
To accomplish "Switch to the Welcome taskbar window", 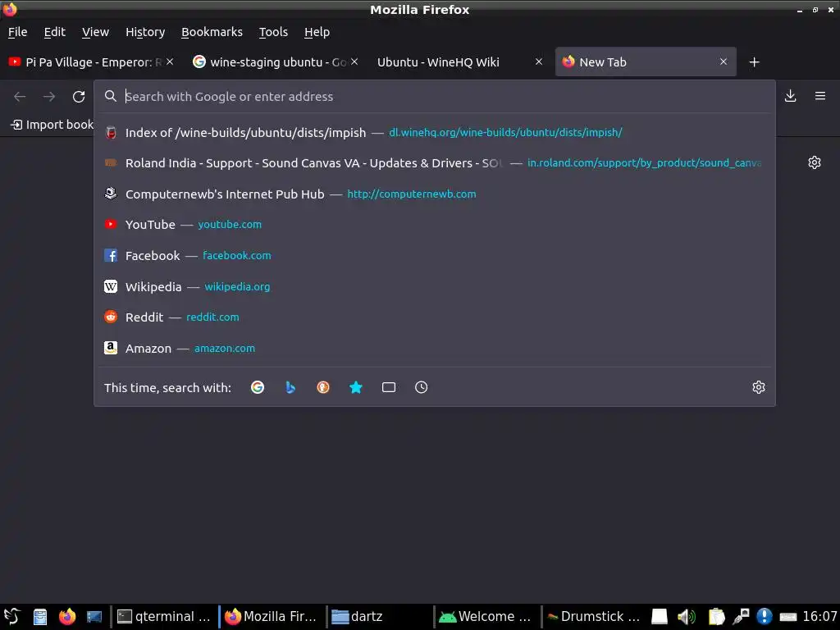I will pos(486,617).
